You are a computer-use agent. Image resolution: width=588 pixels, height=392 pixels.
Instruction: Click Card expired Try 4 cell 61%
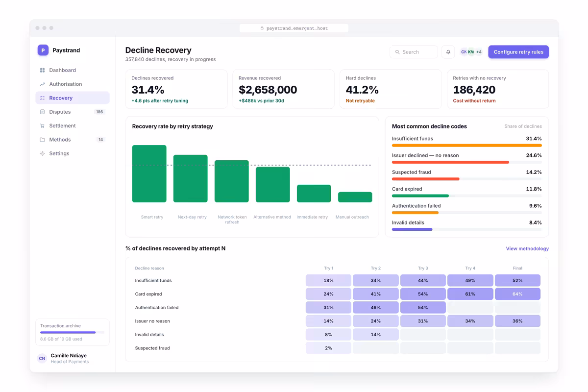tap(470, 294)
